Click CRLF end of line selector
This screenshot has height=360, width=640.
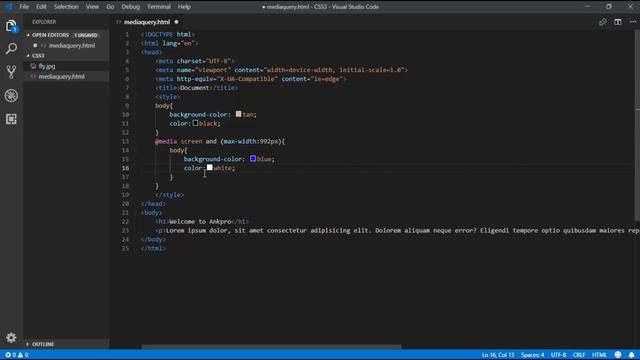579,355
